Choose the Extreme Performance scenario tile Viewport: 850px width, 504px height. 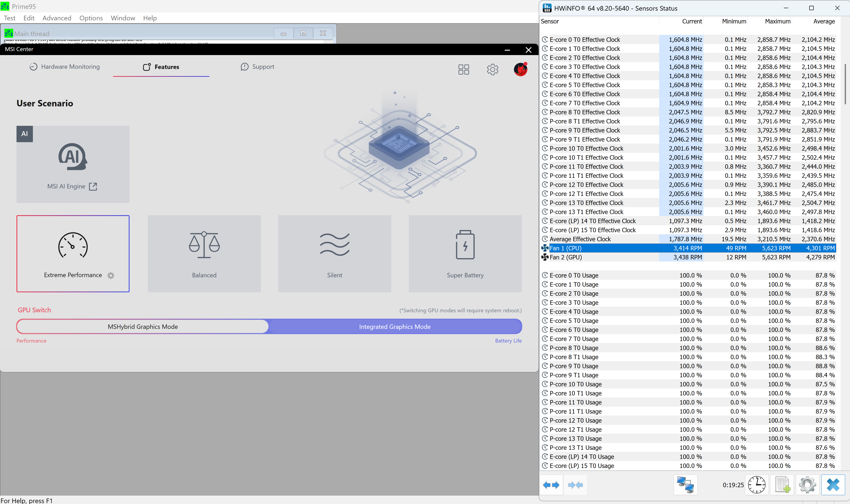point(73,254)
